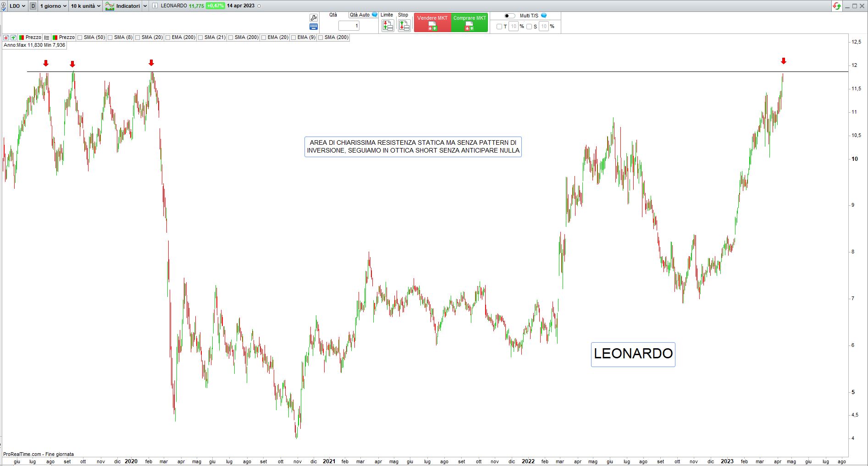The height and width of the screenshot is (466, 868).
Task: Click the red down-arrow icon in the indicator bar
Action: point(6,38)
